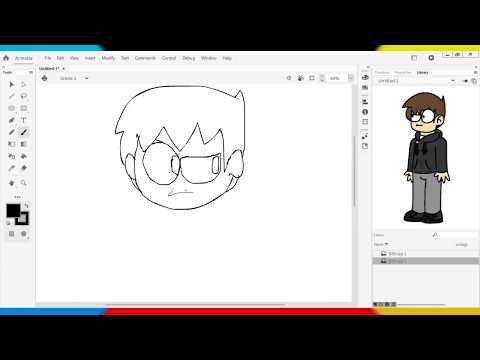Viewport: 480px width, 360px height.
Task: Select the Pen tool
Action: 12,120
